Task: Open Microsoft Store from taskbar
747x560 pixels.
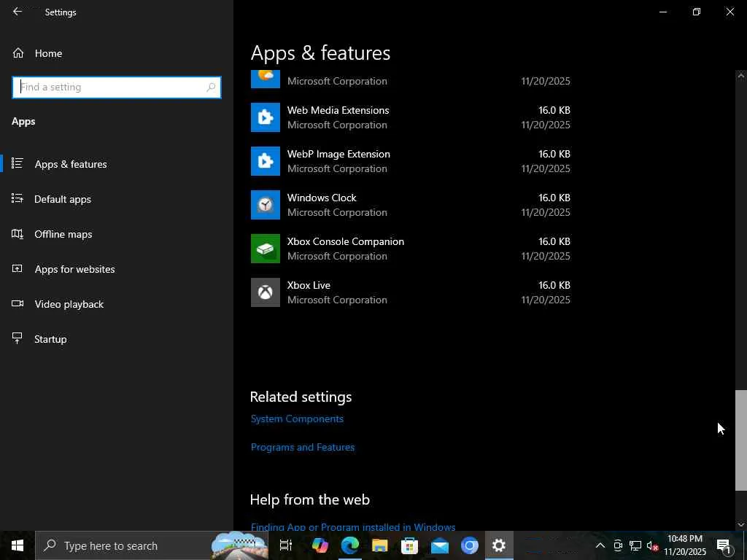Action: coord(409,545)
